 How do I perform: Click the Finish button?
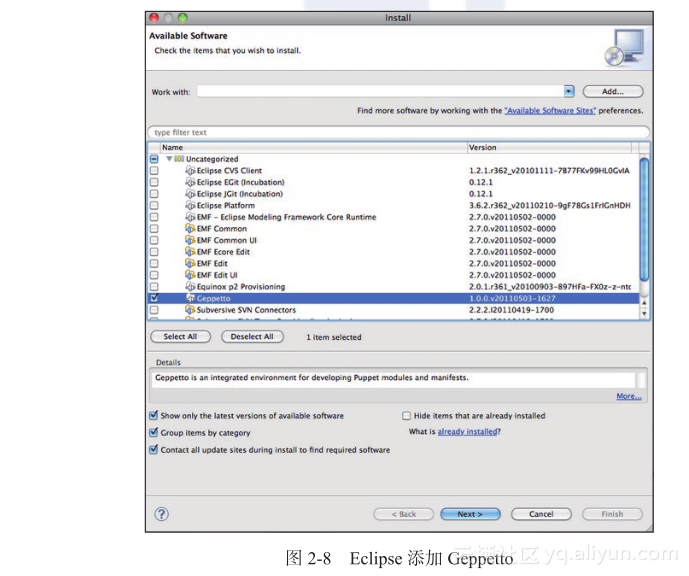612,514
